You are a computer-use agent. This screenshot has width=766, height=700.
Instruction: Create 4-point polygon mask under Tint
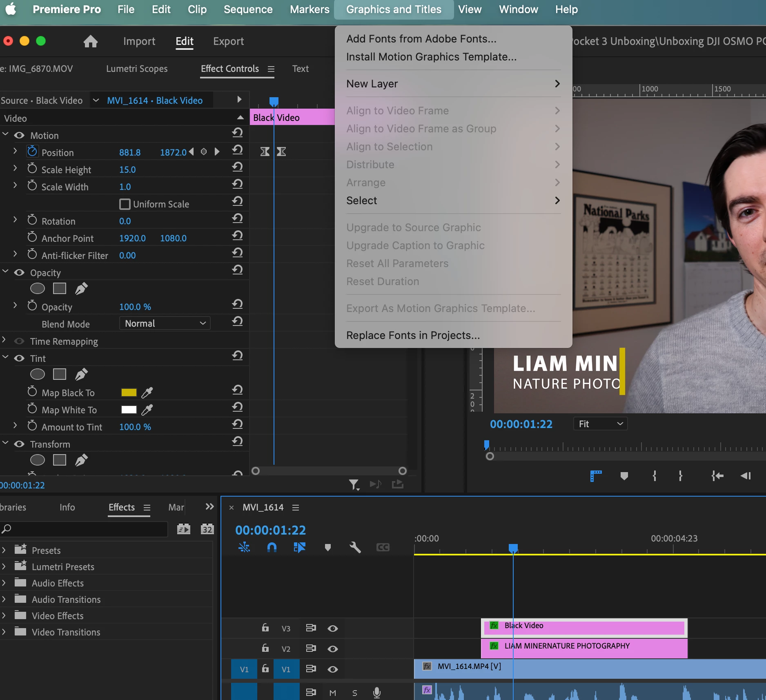point(60,375)
